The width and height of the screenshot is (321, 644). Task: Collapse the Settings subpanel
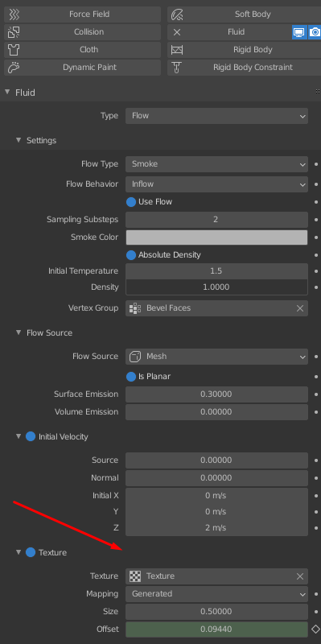[18, 140]
